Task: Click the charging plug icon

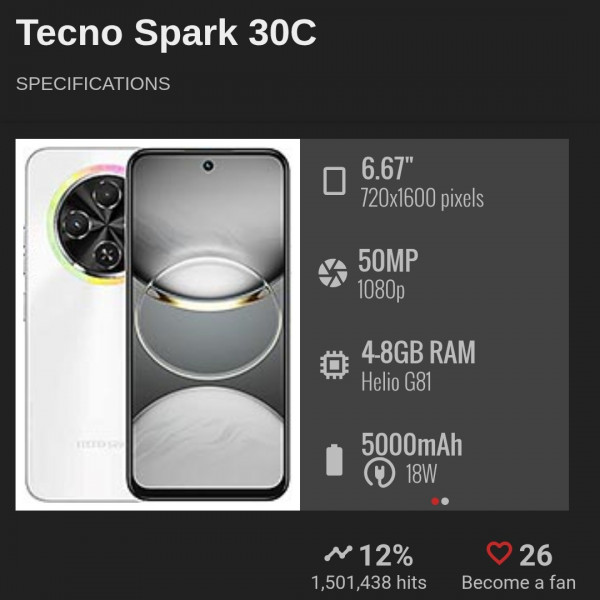Action: click(x=379, y=473)
